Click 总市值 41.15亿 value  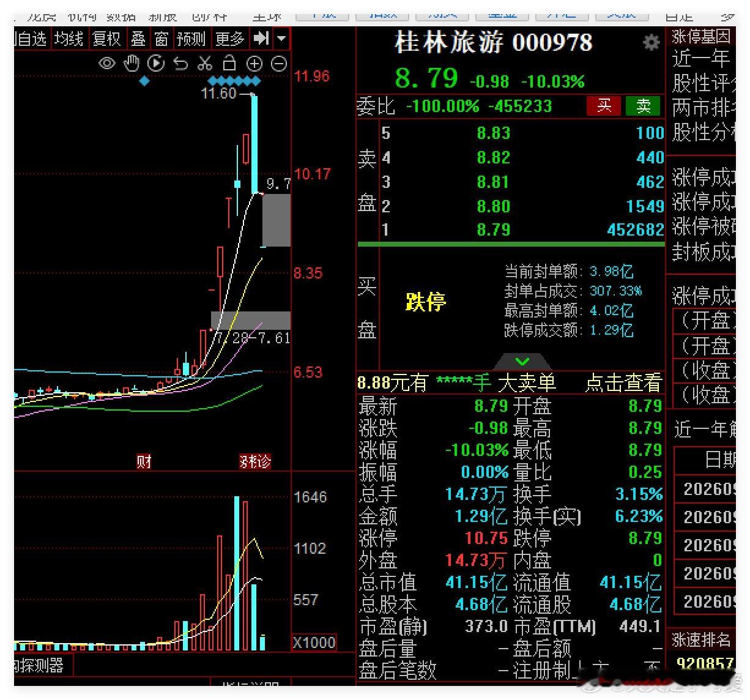[477, 583]
